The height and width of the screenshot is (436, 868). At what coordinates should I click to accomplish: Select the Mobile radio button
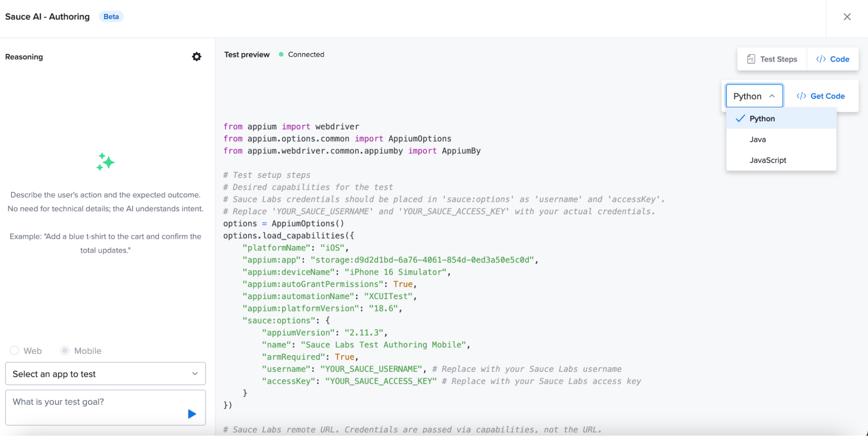point(65,350)
